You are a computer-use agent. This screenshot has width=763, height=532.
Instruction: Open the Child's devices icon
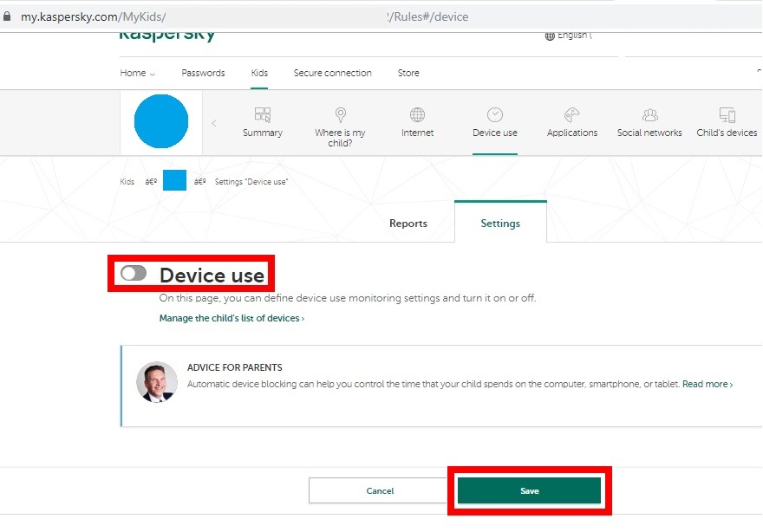[727, 114]
